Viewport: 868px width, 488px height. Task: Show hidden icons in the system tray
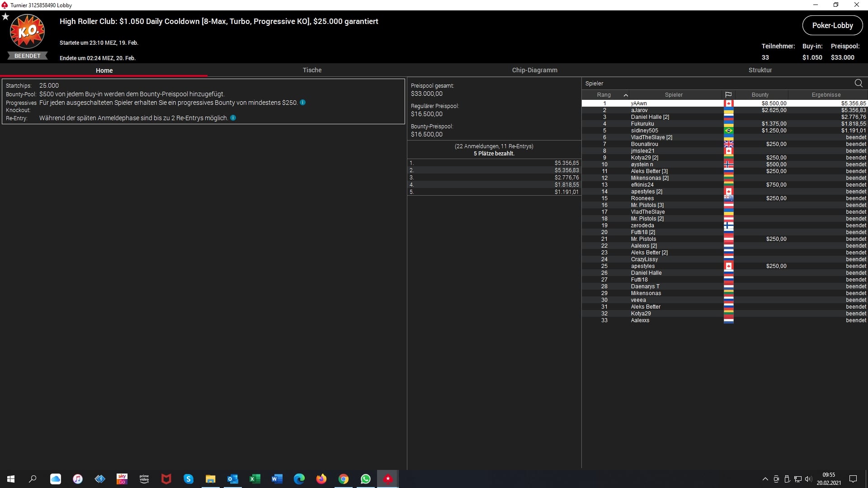coord(765,479)
